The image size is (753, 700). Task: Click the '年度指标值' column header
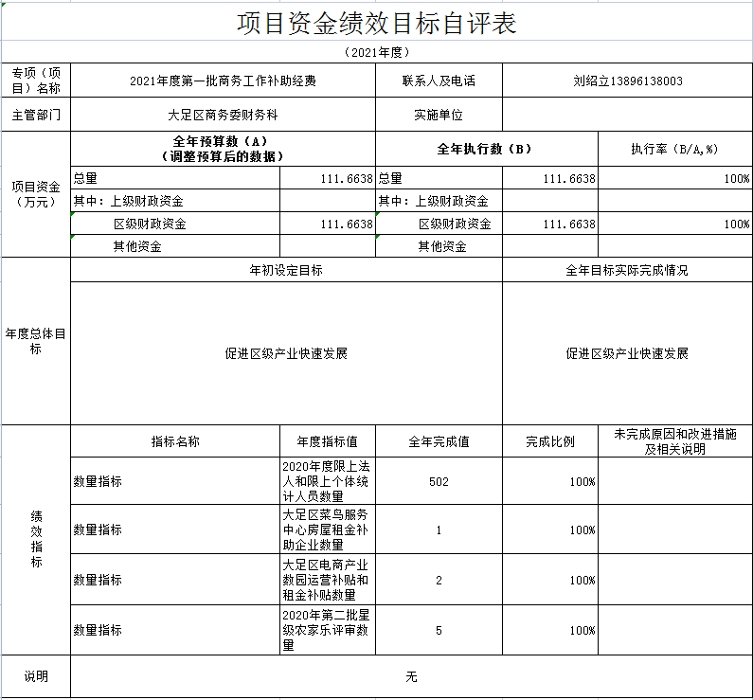tap(328, 440)
